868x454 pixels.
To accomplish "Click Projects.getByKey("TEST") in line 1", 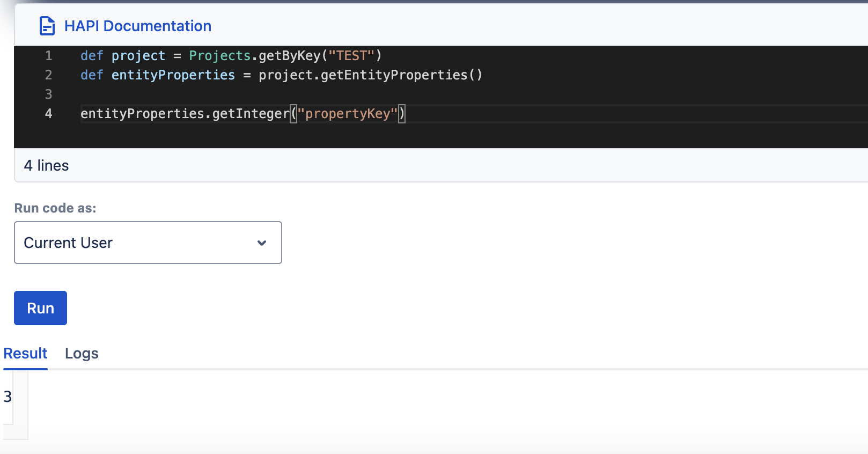I will pos(285,56).
